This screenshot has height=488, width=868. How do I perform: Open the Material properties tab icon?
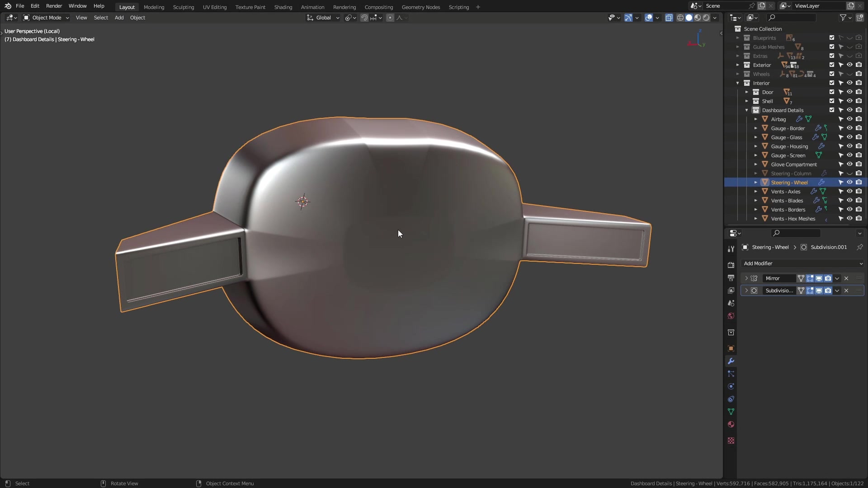pyautogui.click(x=731, y=424)
